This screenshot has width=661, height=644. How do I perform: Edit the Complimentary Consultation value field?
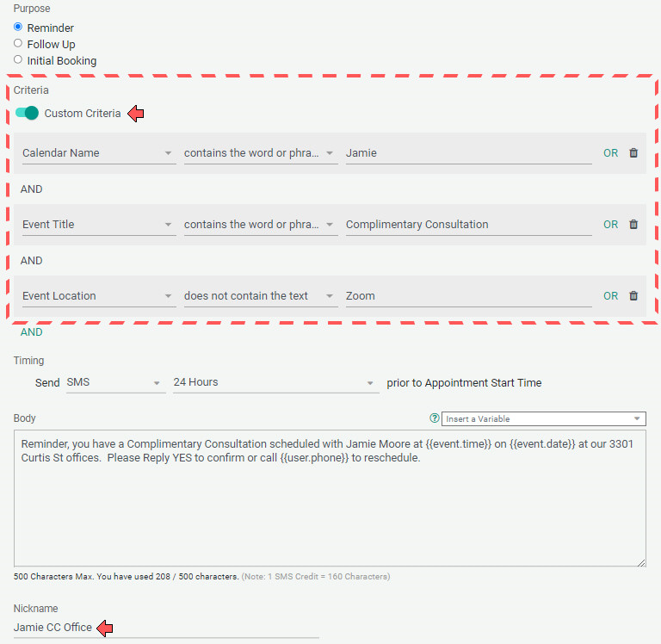point(469,225)
